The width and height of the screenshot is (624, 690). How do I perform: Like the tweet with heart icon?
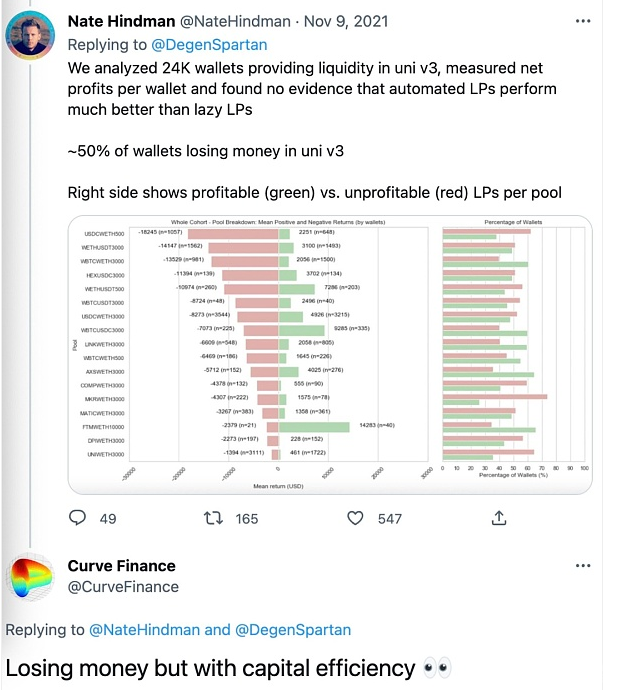click(x=355, y=518)
